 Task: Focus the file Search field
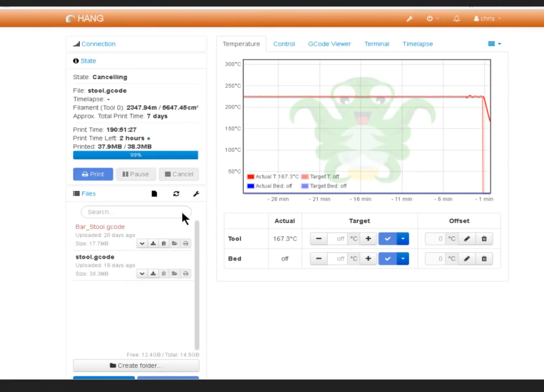[x=136, y=212]
